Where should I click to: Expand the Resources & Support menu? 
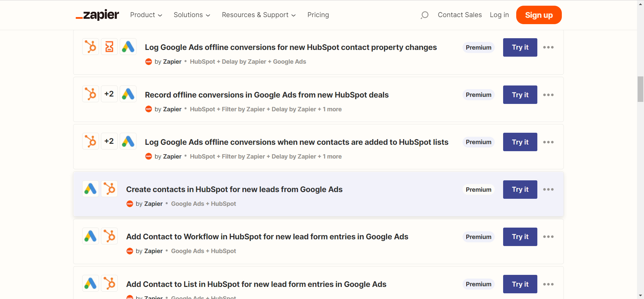point(259,15)
